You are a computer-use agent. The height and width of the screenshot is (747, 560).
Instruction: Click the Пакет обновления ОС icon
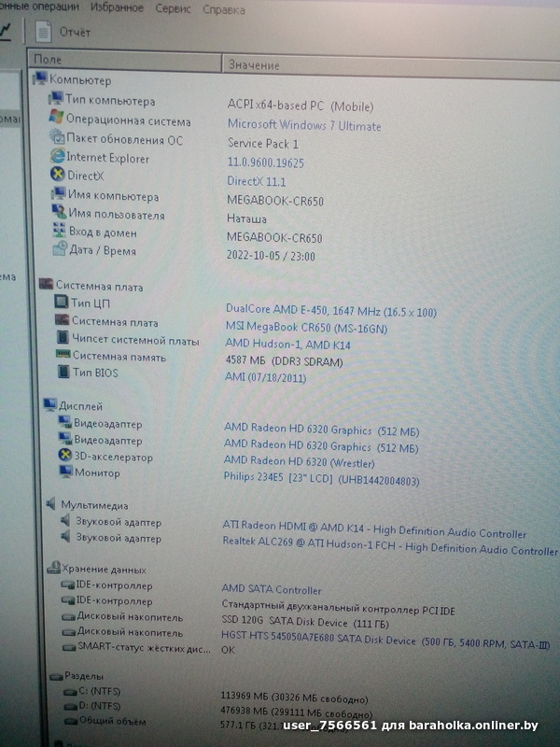point(57,136)
